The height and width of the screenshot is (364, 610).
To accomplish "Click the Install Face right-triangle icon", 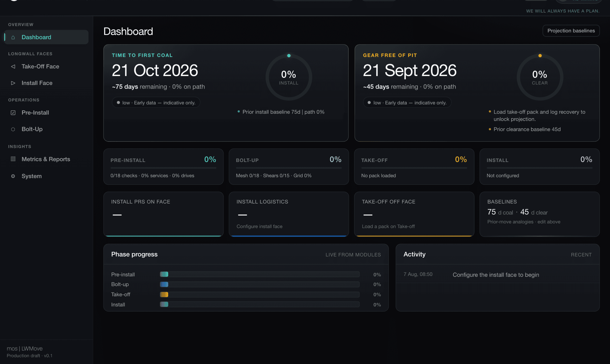I will (x=13, y=83).
